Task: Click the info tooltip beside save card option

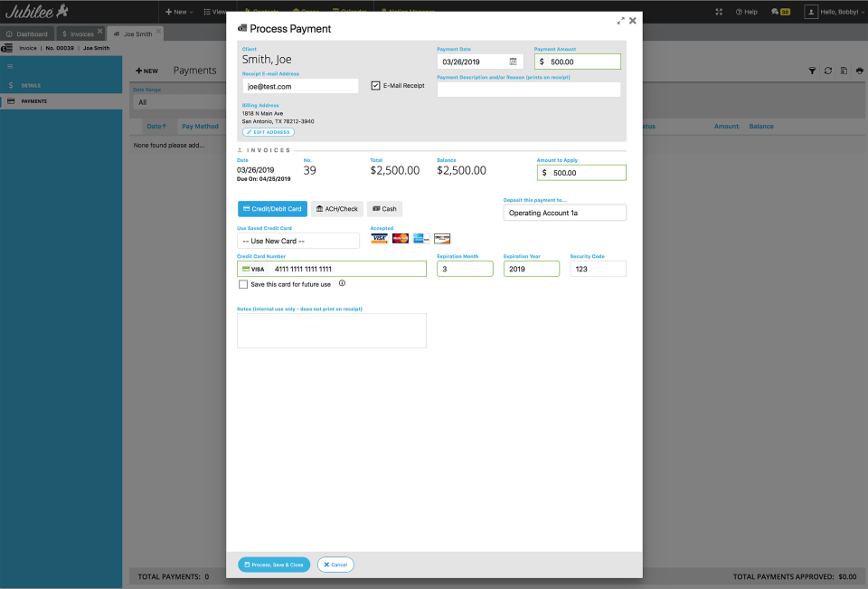Action: (342, 283)
